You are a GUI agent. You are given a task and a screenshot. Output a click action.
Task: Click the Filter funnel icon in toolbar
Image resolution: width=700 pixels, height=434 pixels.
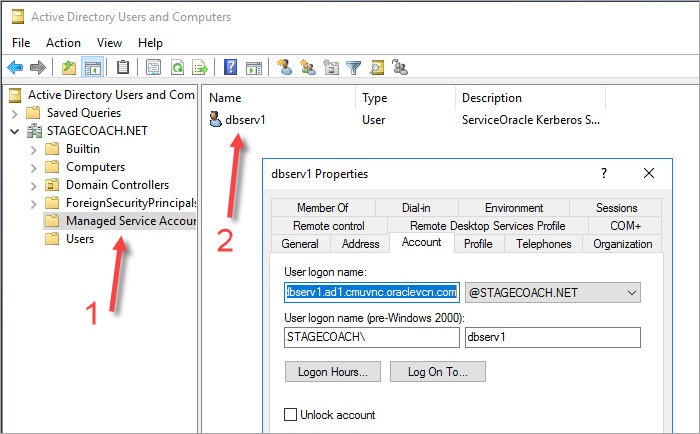pos(353,68)
